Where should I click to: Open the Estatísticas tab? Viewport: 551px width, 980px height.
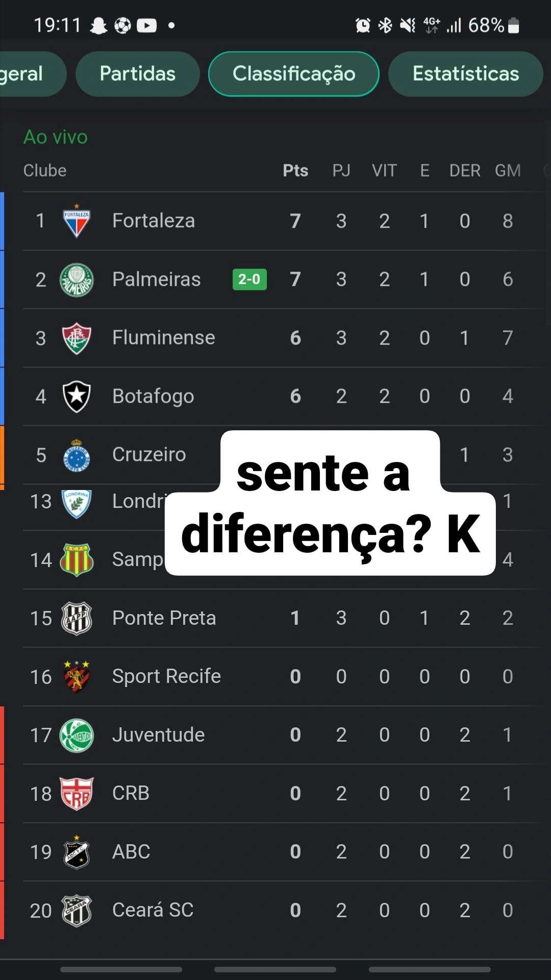tap(465, 74)
